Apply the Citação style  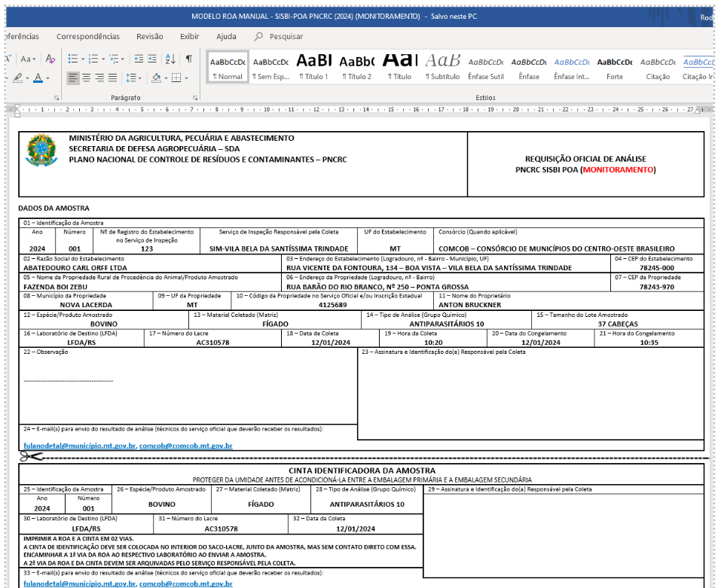(658, 67)
